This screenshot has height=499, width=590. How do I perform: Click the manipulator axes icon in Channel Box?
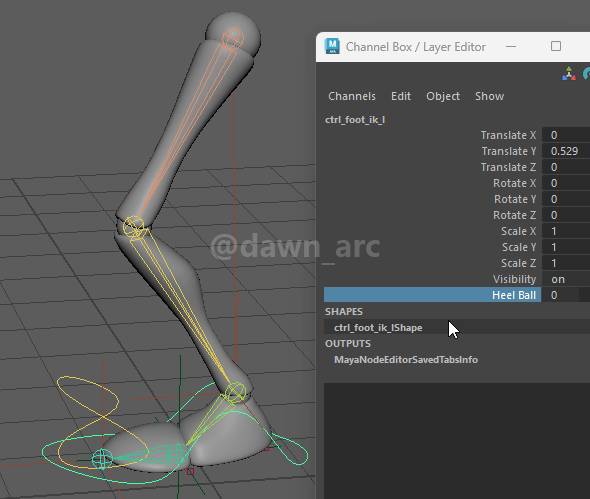569,74
